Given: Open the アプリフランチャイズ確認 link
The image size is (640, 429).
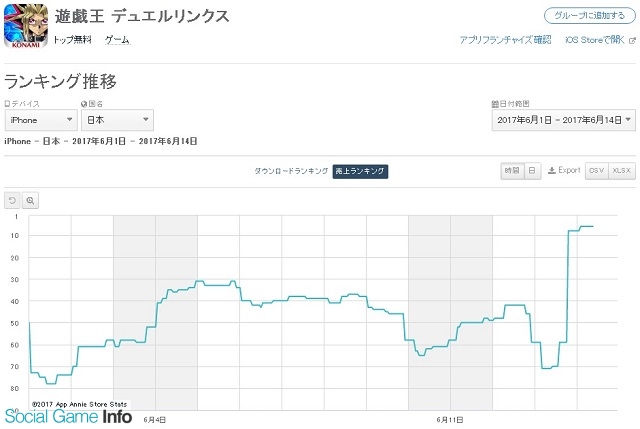Looking at the screenshot, I should click(505, 40).
